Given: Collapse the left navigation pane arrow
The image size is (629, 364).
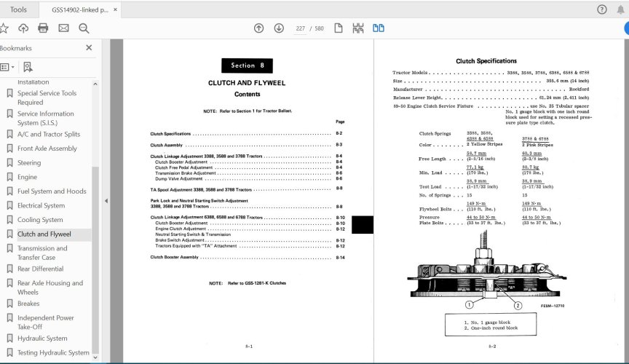Looking at the screenshot, I should [106, 200].
